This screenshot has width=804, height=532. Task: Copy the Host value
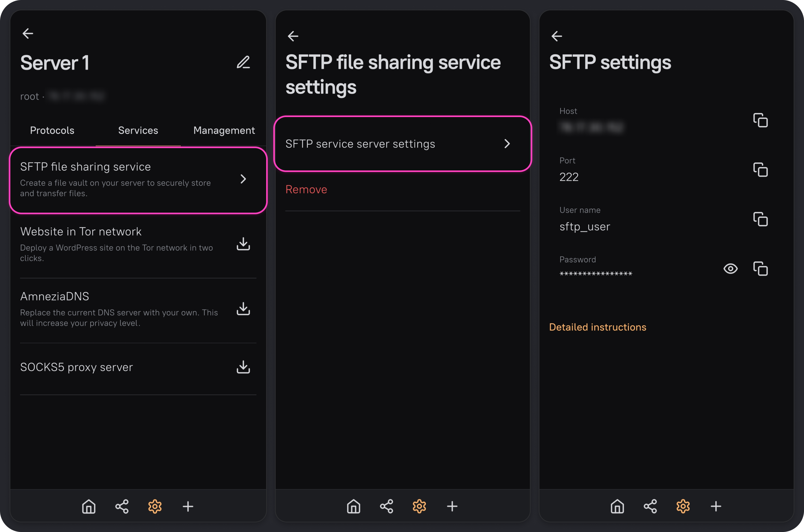(760, 120)
